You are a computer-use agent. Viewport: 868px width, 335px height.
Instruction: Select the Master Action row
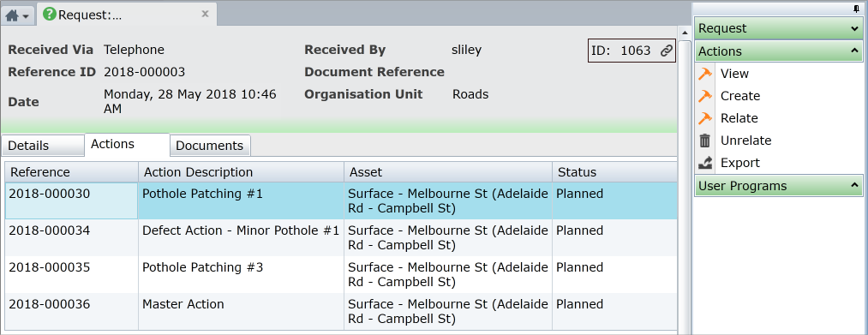point(341,311)
